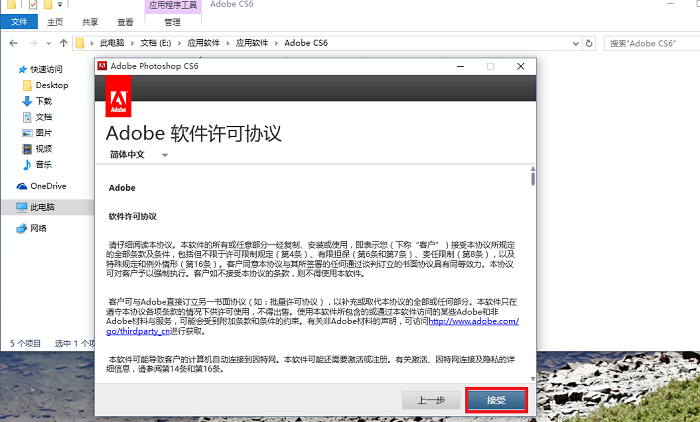Go back with the 上一步 button
The width and height of the screenshot is (700, 422).
[x=431, y=400]
